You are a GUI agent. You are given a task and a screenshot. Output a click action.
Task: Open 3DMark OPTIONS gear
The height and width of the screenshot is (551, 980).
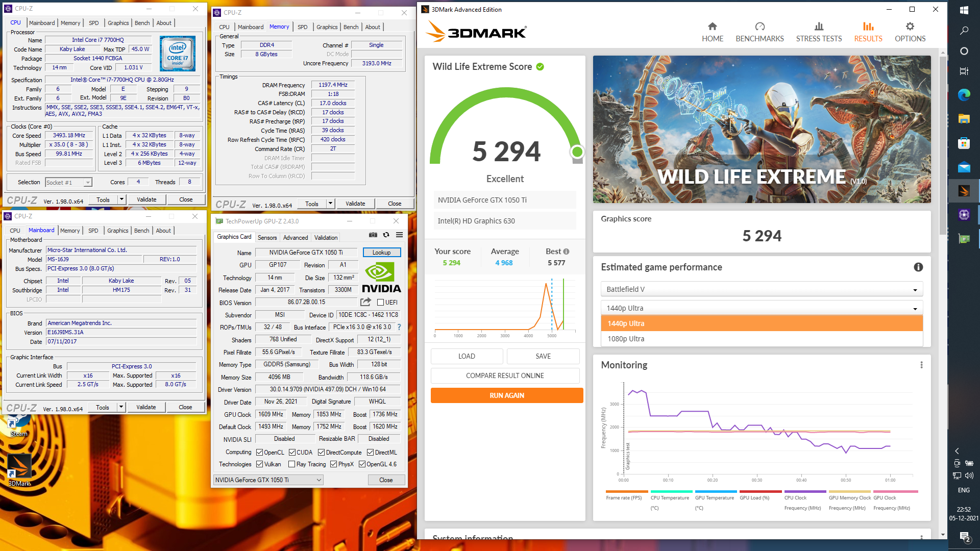tap(910, 32)
